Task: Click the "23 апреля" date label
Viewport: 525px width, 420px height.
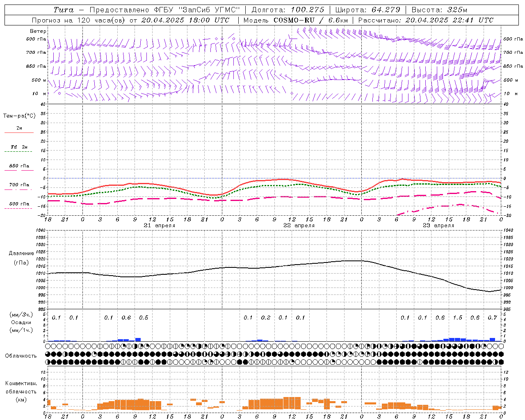Action: point(438,226)
